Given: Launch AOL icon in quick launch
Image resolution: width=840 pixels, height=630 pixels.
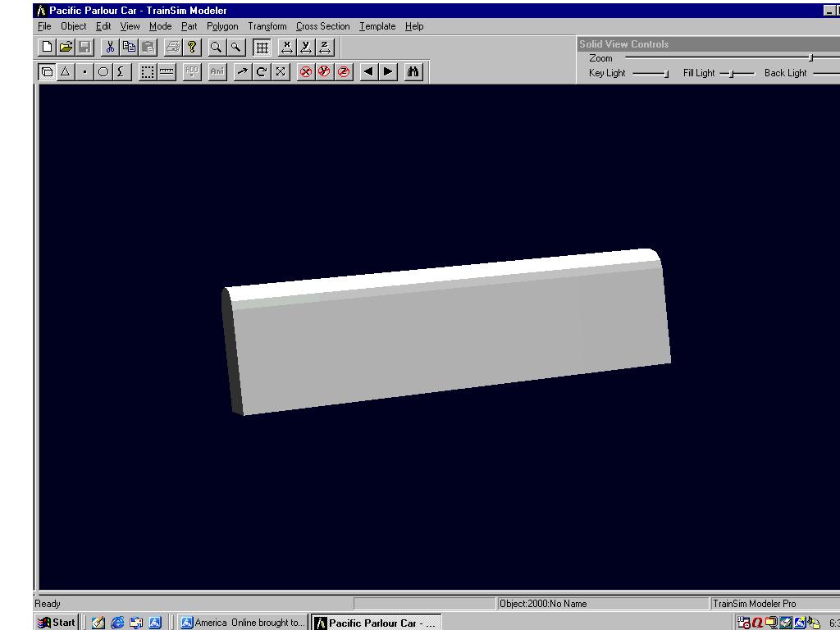Looking at the screenshot, I should [x=155, y=623].
